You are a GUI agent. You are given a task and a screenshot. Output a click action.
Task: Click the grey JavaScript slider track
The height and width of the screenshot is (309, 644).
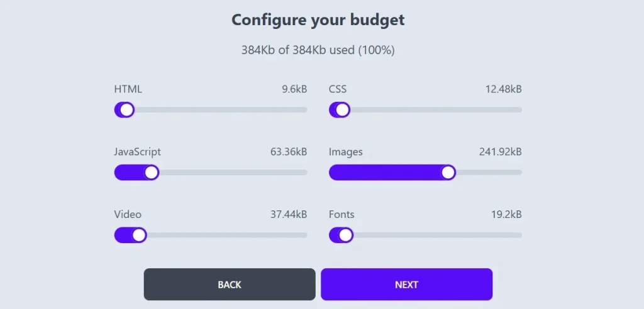click(x=233, y=173)
